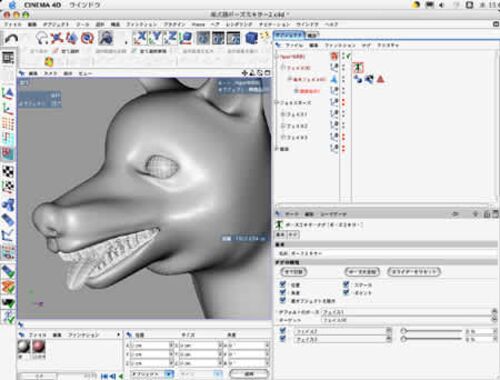The height and width of the screenshot is (380, 500).
Task: Open the coordinate Object mode dropdown
Action: [152, 374]
